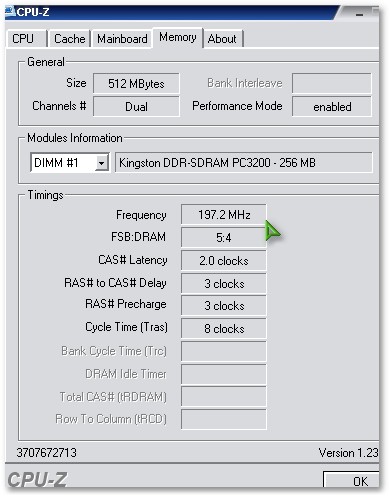Click the FSB:DRAM ratio 5:4 value
Screen dimensions: 390x498
pyautogui.click(x=224, y=238)
